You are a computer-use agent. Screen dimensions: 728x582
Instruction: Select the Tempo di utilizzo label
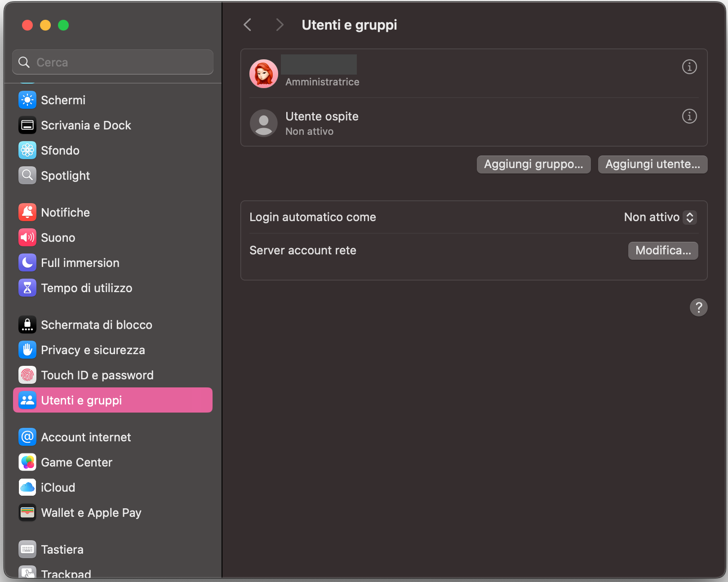pyautogui.click(x=87, y=288)
